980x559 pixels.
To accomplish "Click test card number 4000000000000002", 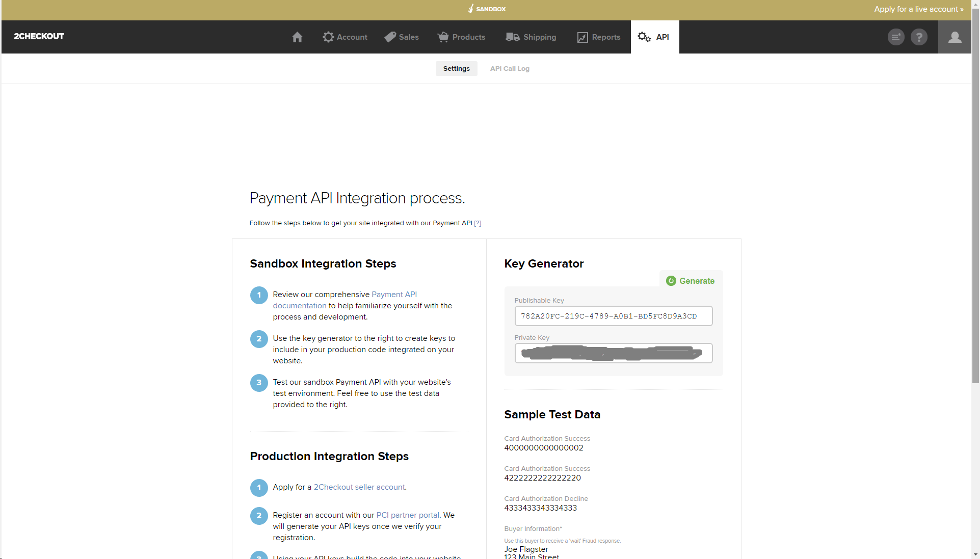I will click(x=544, y=448).
